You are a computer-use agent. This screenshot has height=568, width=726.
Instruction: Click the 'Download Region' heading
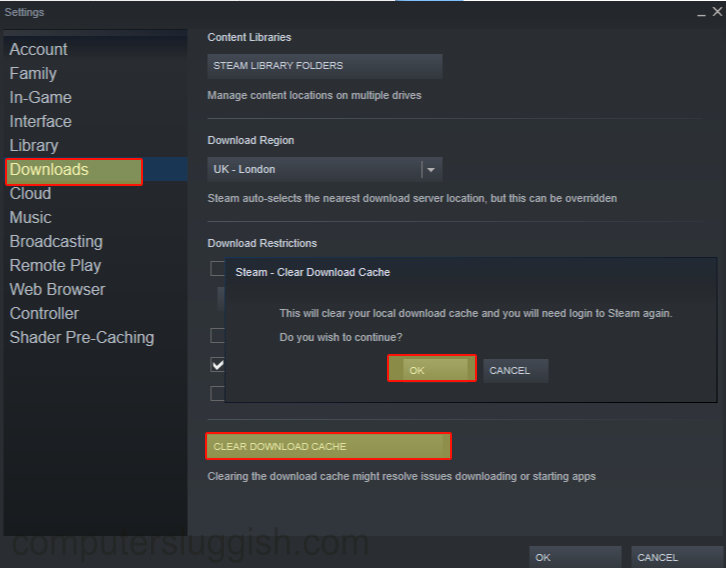(x=250, y=140)
